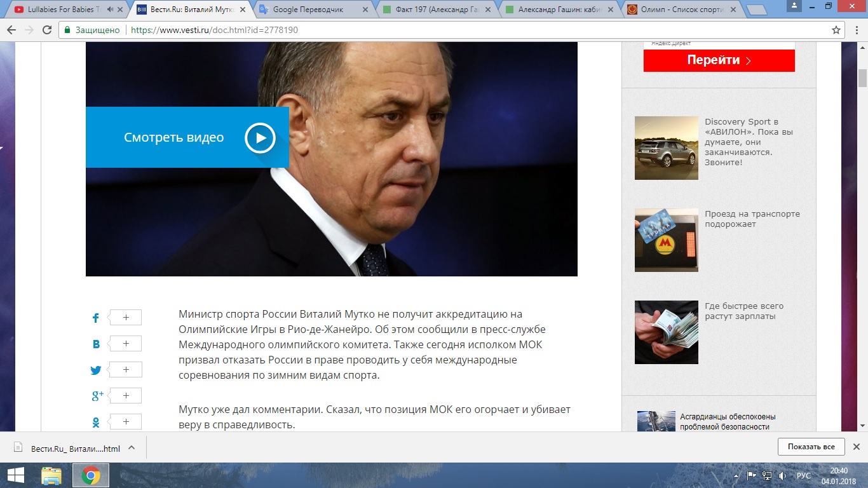This screenshot has width=868, height=488.
Task: Open Проезд на транспорте подорожает link
Action: [x=752, y=219]
